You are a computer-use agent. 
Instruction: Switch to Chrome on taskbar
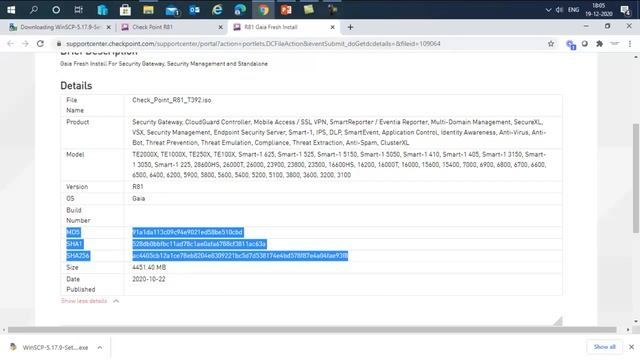(x=263, y=9)
